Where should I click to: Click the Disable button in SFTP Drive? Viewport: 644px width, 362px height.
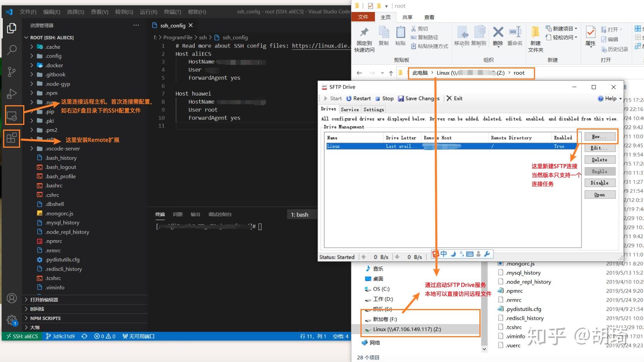(x=600, y=183)
